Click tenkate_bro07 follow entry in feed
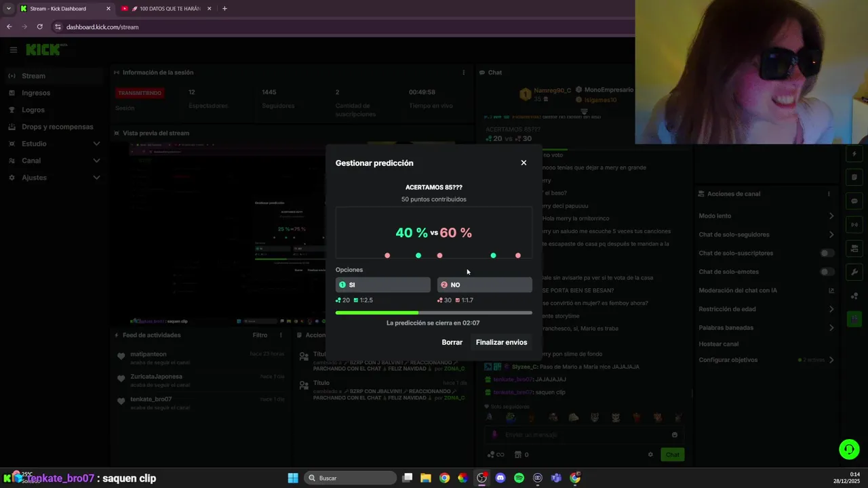Screen dimensions: 868x488 click(x=201, y=403)
